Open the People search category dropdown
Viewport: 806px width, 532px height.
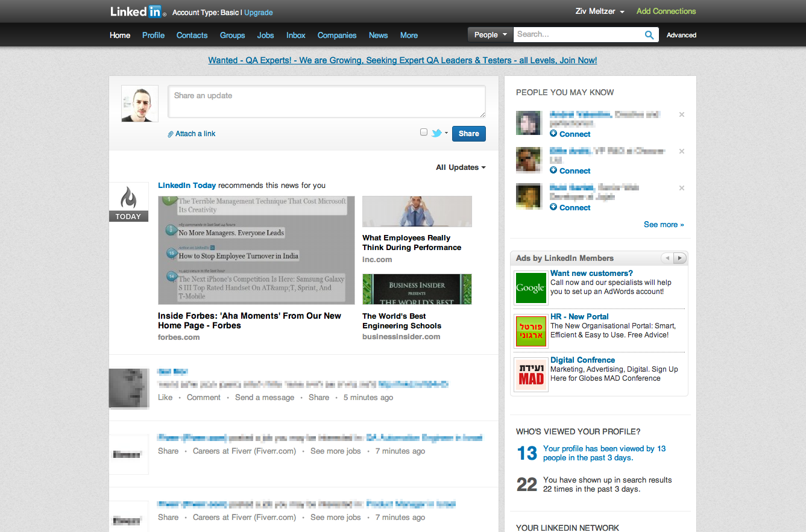(x=490, y=35)
